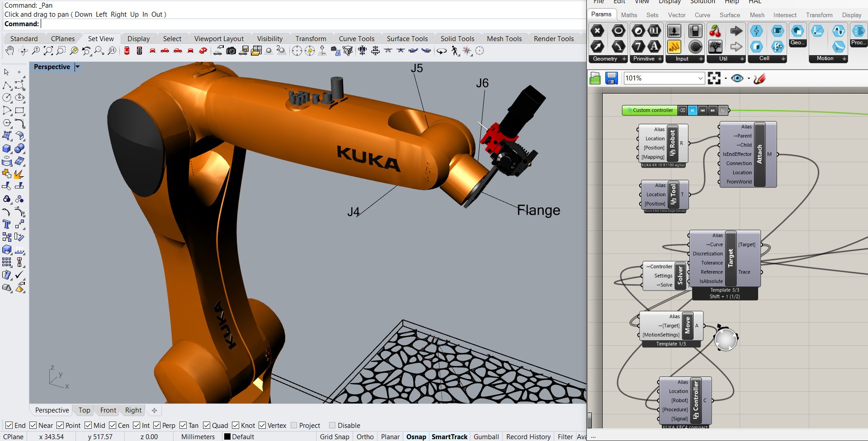The width and height of the screenshot is (868, 441).
Task: Toggle the Int osnap checkbox
Action: [137, 425]
